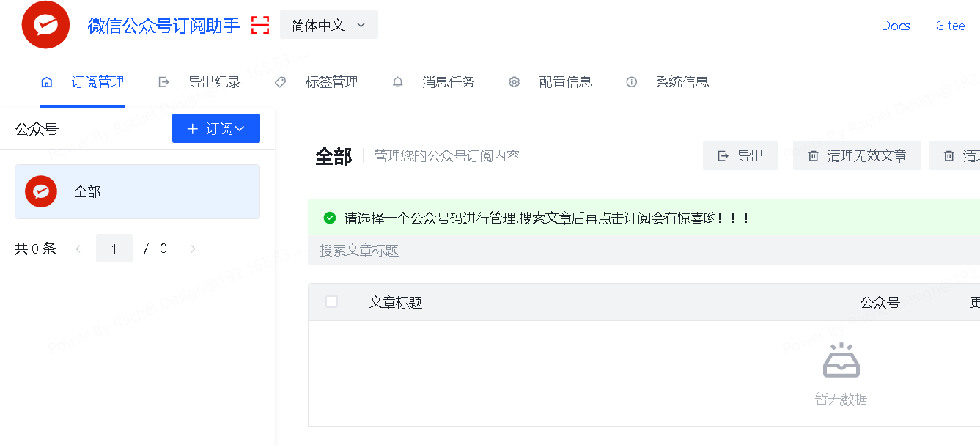This screenshot has height=445, width=980.
Task: Open the 简体中文 language dropdown
Action: [x=328, y=25]
